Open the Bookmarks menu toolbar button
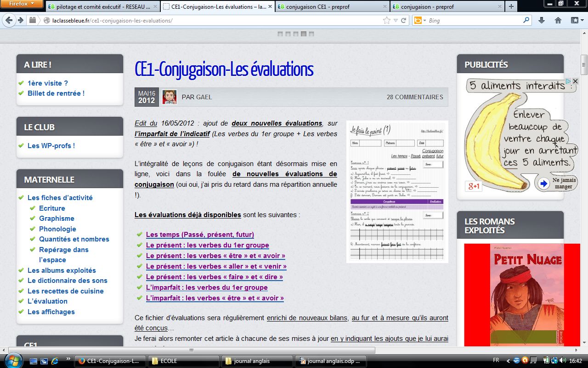Viewport: 588px width, 368px height. click(577, 20)
